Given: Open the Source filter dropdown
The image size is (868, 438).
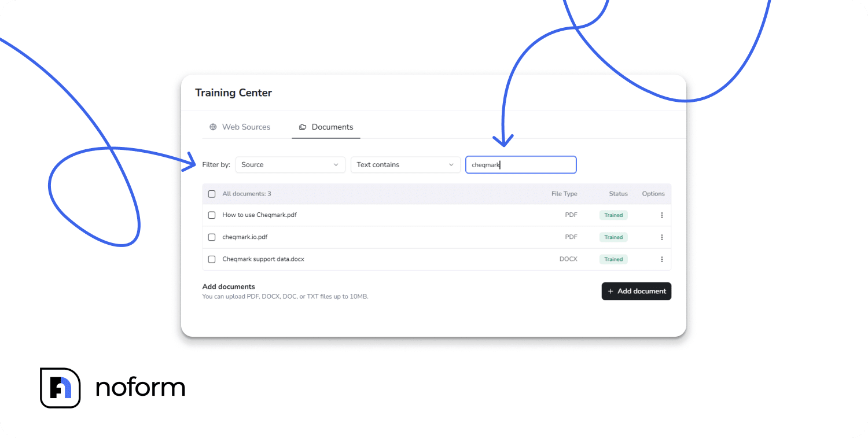Looking at the screenshot, I should [x=290, y=164].
